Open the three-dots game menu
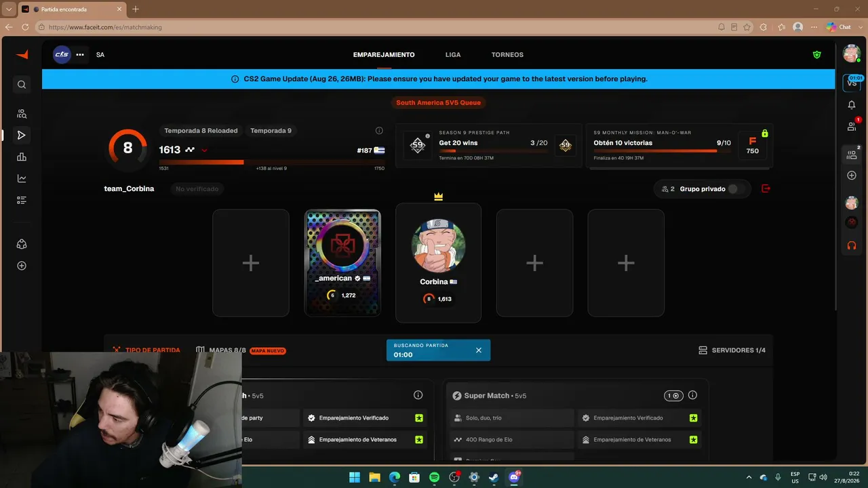The image size is (868, 488). (x=80, y=55)
